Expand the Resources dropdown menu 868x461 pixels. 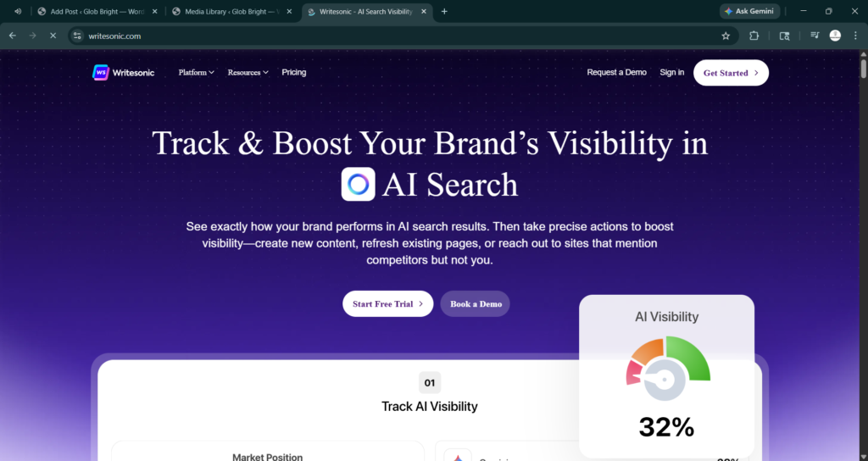[x=248, y=73]
